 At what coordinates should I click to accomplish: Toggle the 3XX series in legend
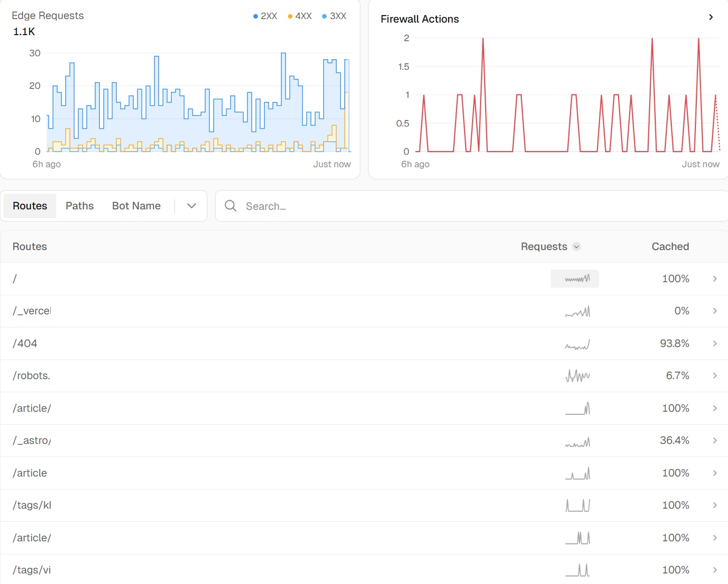coord(334,16)
